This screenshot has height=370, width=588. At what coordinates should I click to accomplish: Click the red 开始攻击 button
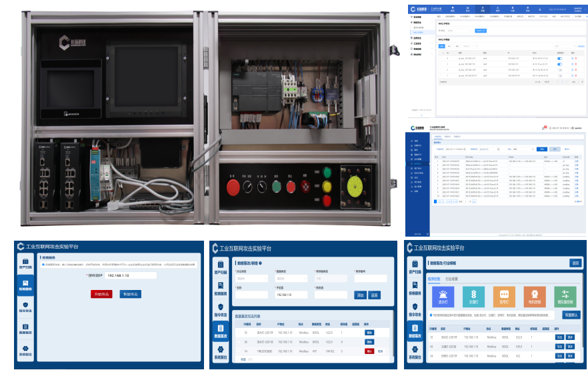(x=102, y=294)
